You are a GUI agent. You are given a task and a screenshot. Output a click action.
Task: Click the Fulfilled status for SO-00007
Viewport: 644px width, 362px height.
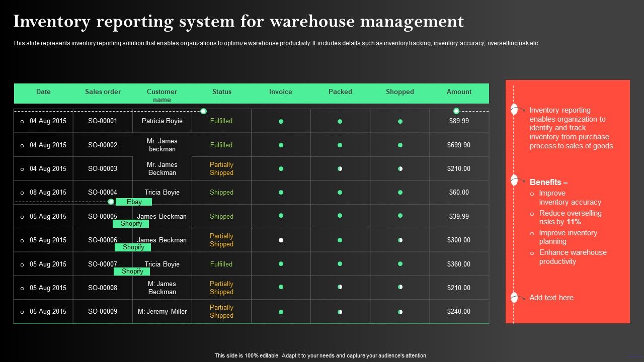(x=221, y=264)
